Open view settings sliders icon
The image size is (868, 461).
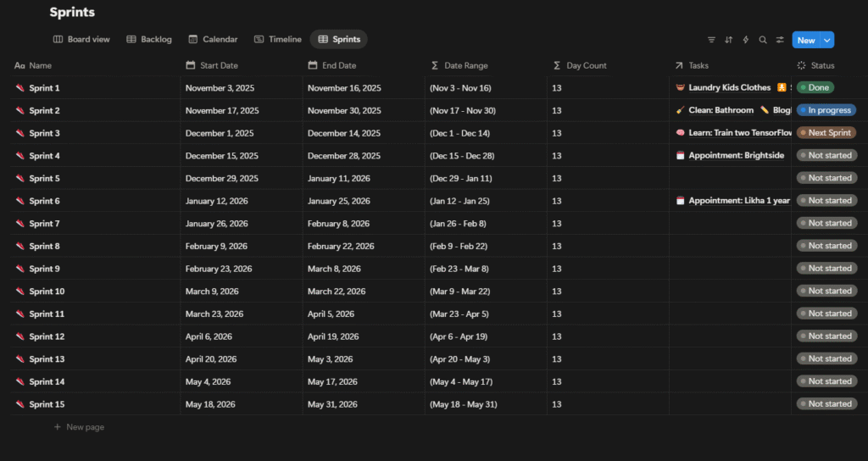(x=780, y=40)
